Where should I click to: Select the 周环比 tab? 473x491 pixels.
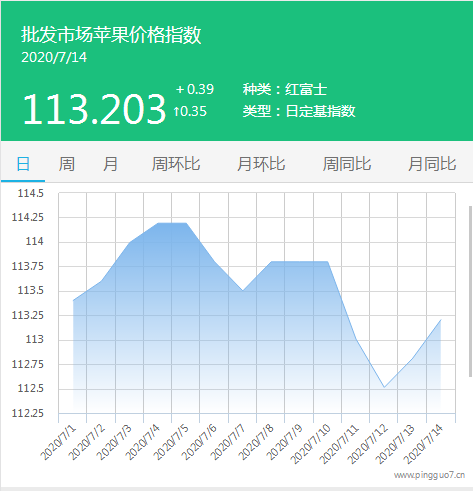[176, 164]
